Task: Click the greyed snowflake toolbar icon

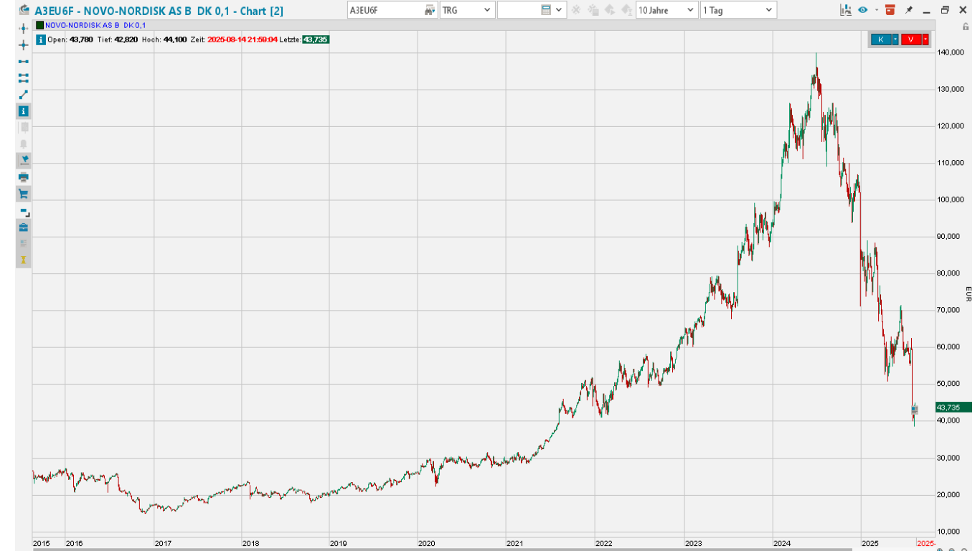Action: tap(575, 10)
